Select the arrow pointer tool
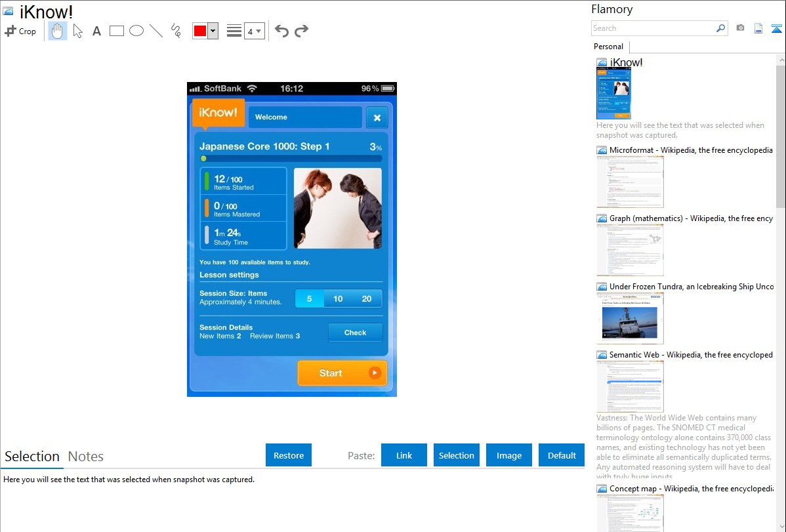This screenshot has height=532, width=786. (x=77, y=31)
